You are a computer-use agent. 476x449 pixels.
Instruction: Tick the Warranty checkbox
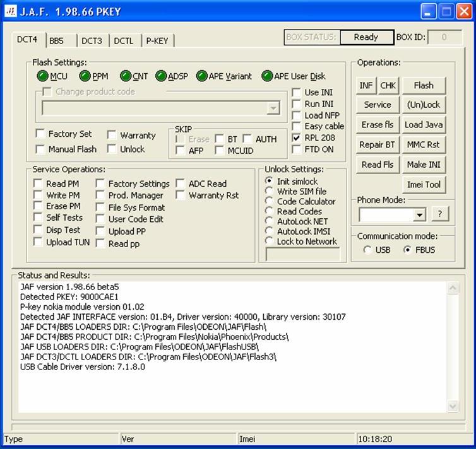coord(112,135)
